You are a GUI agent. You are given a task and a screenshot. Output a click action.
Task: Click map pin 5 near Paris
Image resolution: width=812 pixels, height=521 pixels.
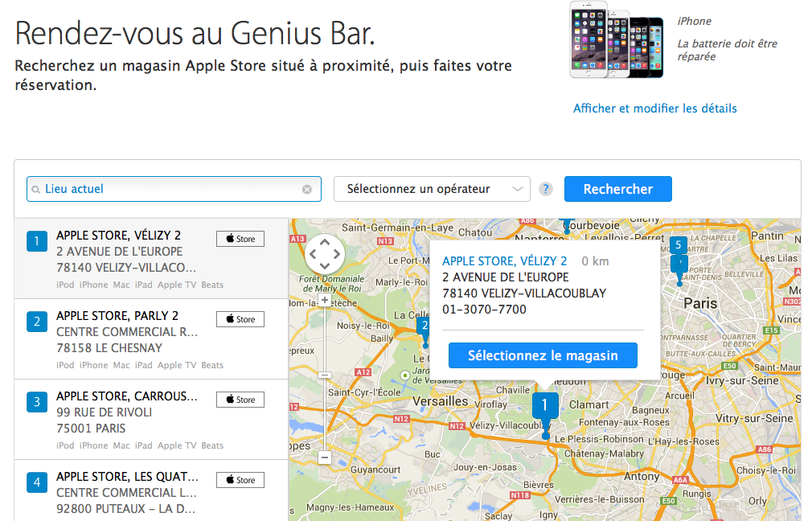click(679, 245)
